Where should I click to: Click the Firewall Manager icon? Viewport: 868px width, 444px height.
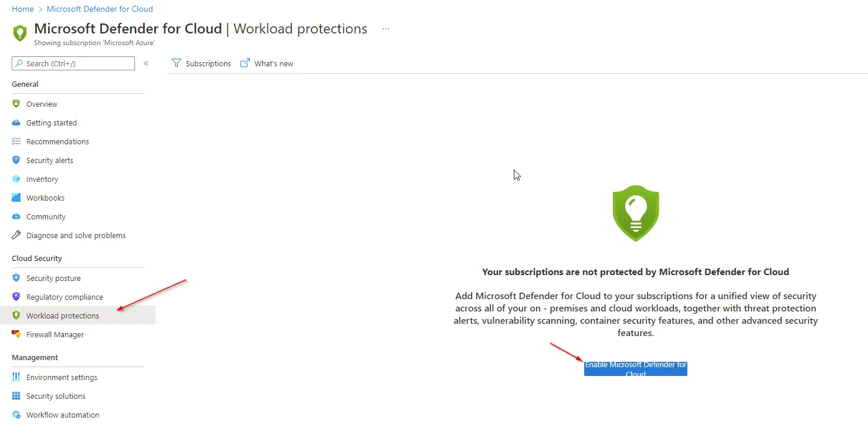click(16, 334)
